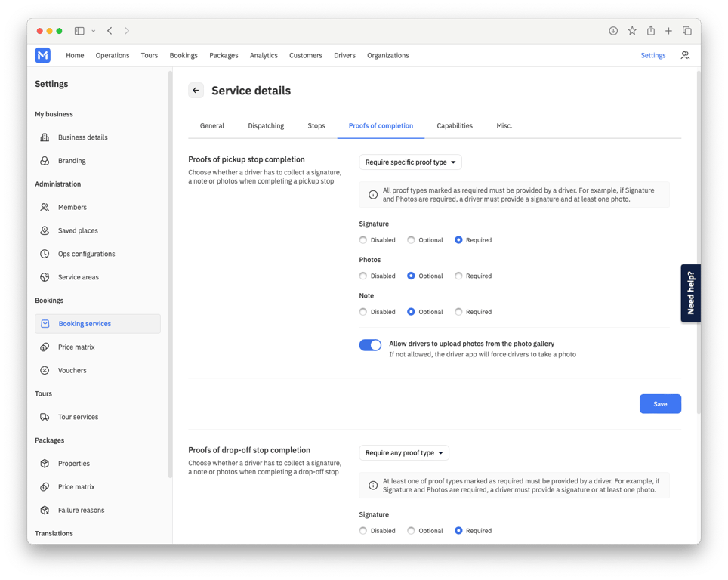The image size is (728, 580).
Task: Click the browser back chevron
Action: coord(110,31)
